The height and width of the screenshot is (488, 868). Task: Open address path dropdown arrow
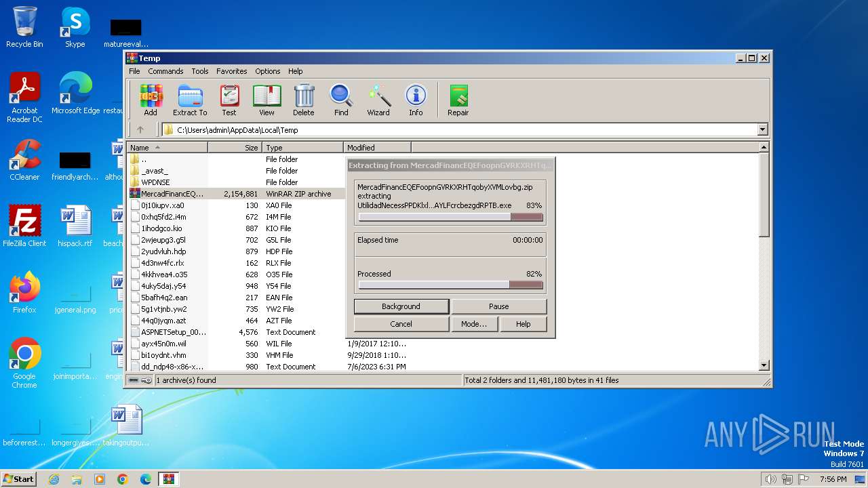pyautogui.click(x=763, y=129)
